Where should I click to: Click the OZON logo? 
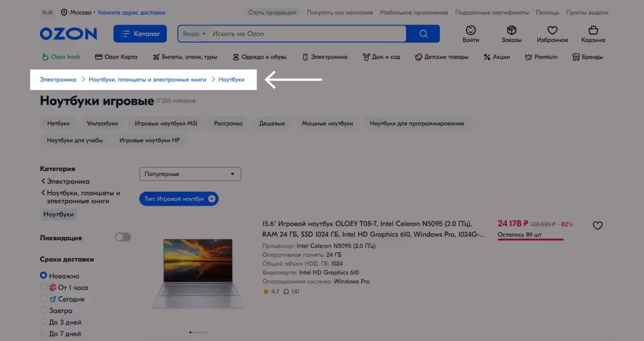point(68,34)
